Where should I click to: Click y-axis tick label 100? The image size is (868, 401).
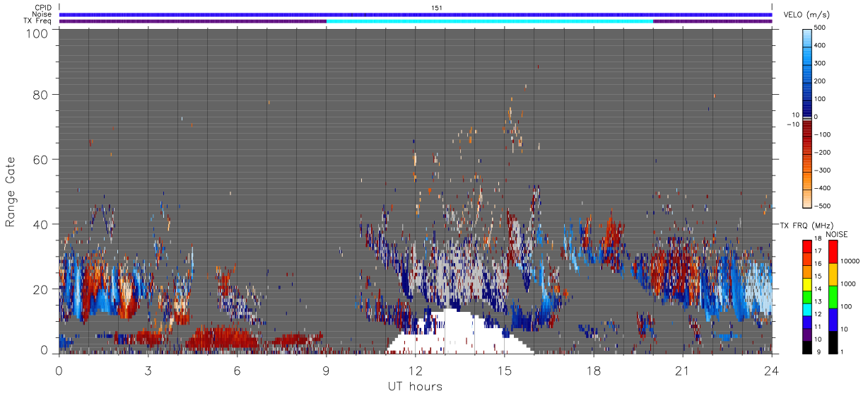[35, 33]
